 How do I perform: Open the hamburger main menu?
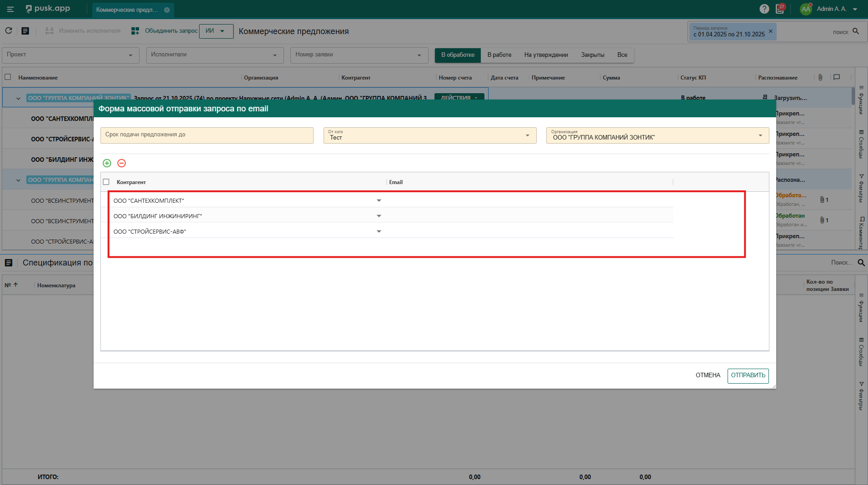10,9
